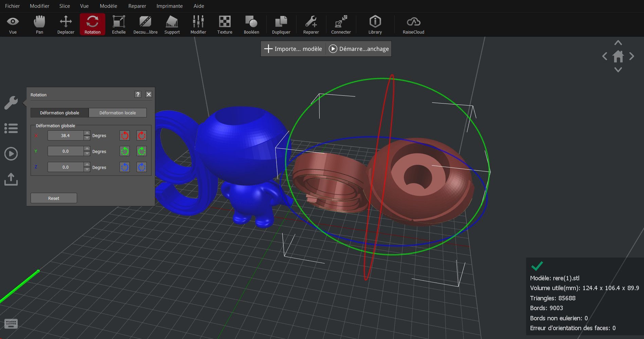Select the Vue tool in toolbar
Image resolution: width=644 pixels, height=339 pixels.
[13, 24]
